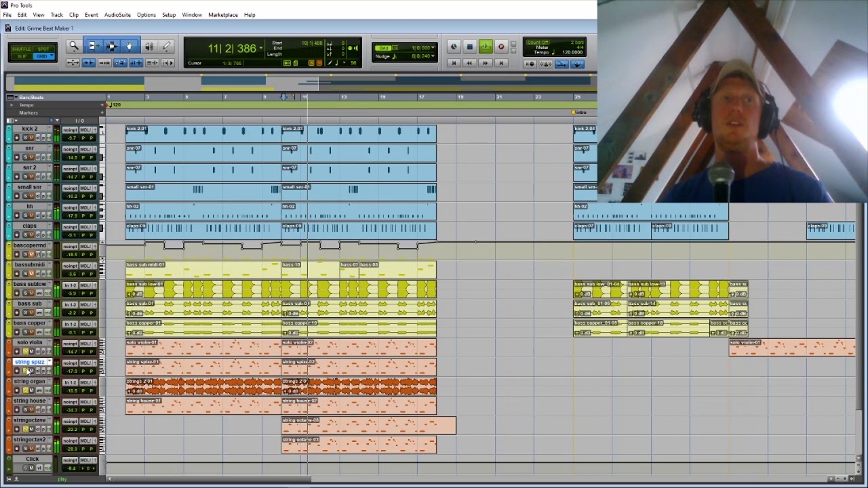
Task: Select the Scrubber speaker tool
Action: (x=149, y=46)
